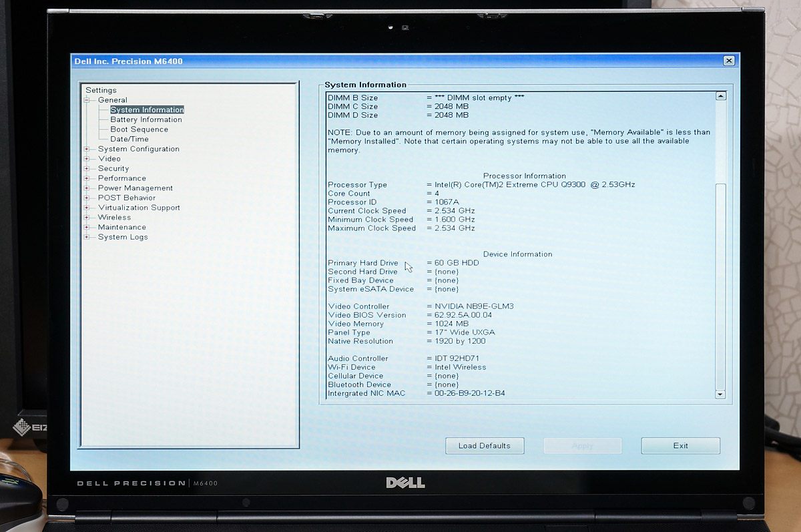801x532 pixels.
Task: Select the Performance category label
Action: click(x=122, y=178)
